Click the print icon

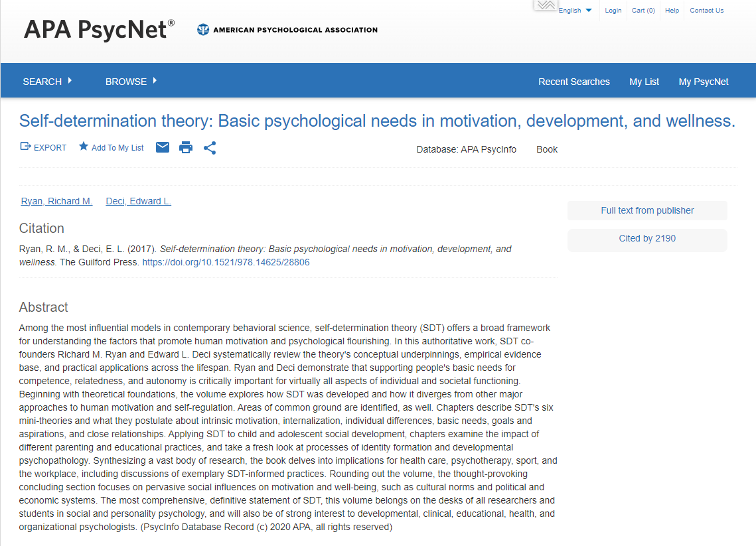point(186,147)
